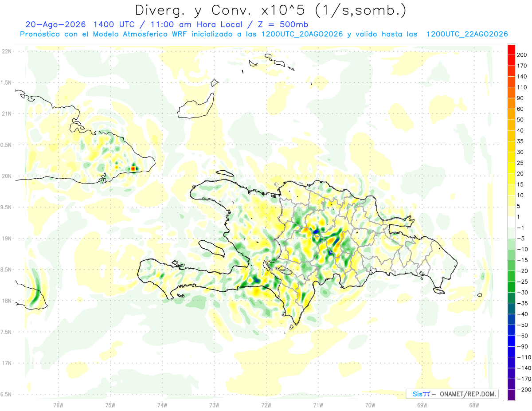Click the '170' value on color scale
532x411 pixels.
click(522, 66)
